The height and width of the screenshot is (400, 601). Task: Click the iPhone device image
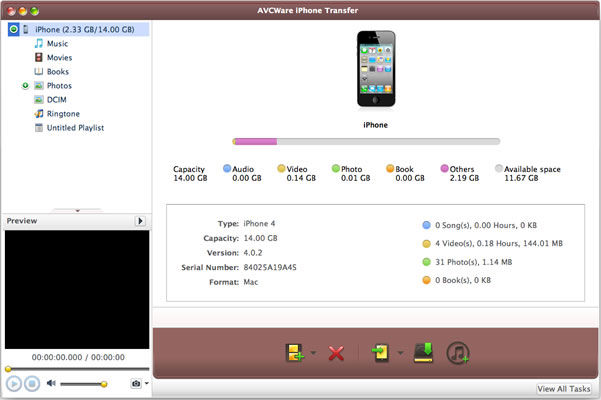(376, 69)
